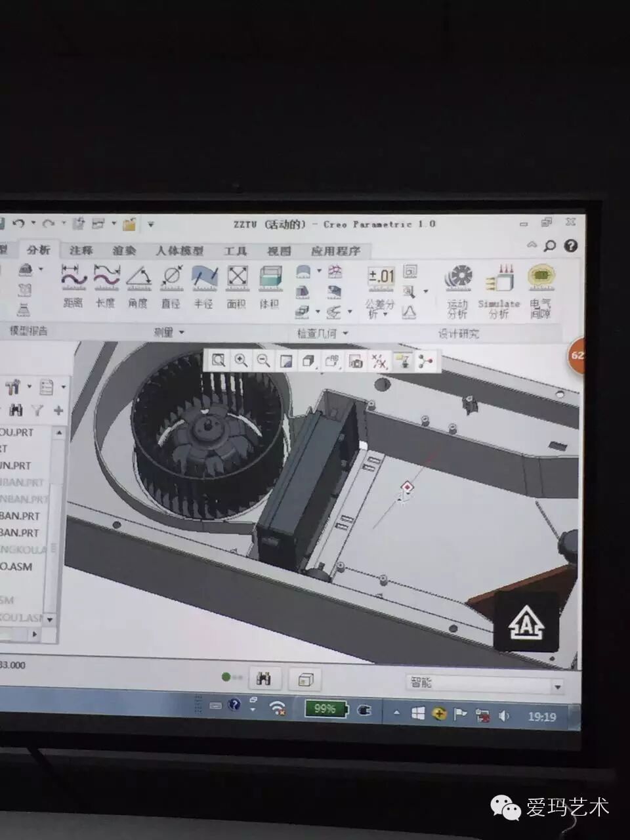Click the Zoom Out icon in graphics toolbar
The image size is (630, 840).
coord(263,360)
